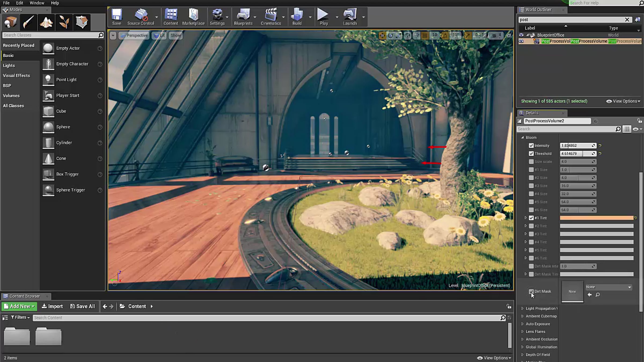
Task: Click the Build toolbar icon
Action: point(297,17)
